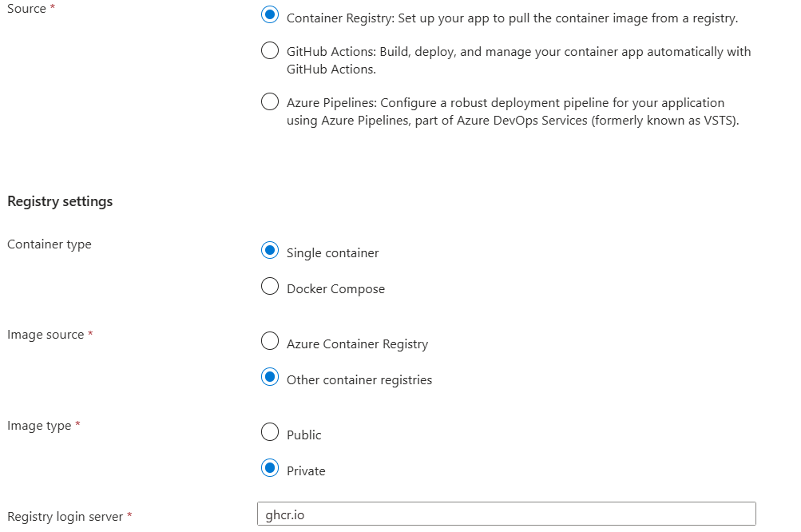
Task: Set image type to Private
Action: point(270,468)
